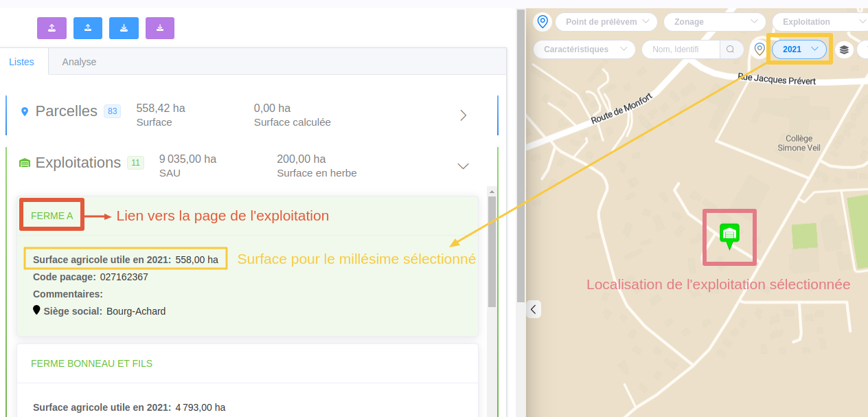Screen dimensions: 868x417
Task: Open the 2021 year selector
Action: pos(799,49)
